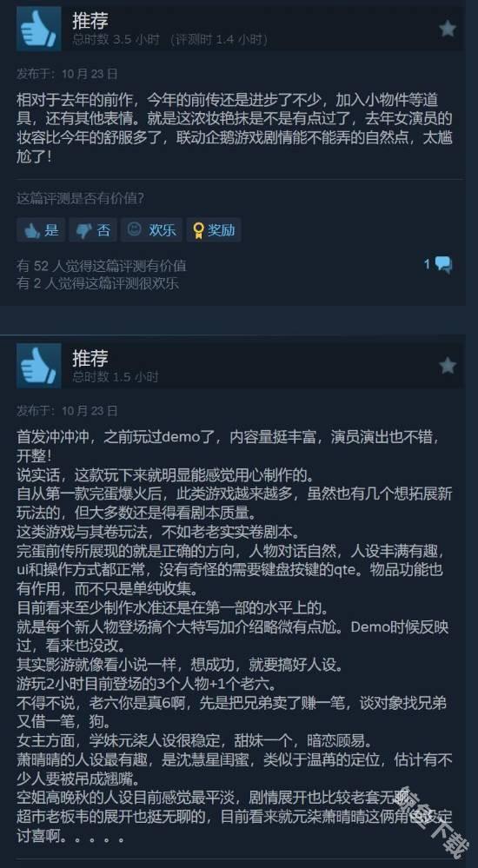Screen dimensions: 478x868
Task: Vote 否 (no) on first review
Action: (93, 229)
